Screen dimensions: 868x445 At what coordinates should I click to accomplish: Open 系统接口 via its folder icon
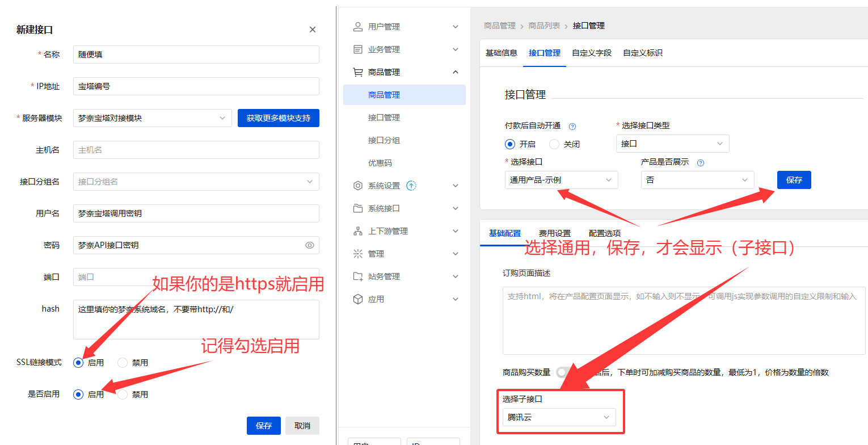(357, 208)
